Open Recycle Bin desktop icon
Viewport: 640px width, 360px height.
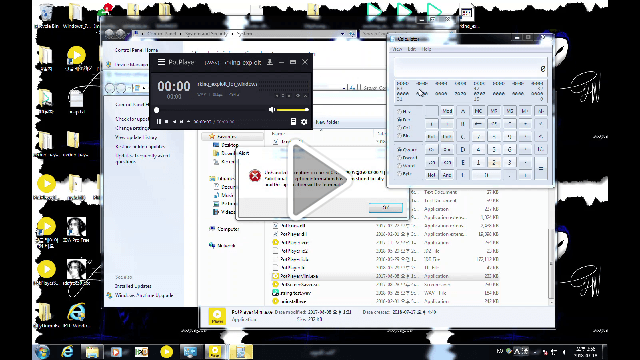coord(47,16)
